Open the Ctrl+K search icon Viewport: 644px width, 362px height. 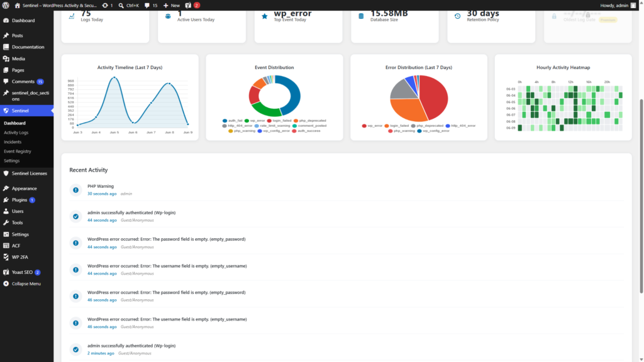(x=121, y=5)
